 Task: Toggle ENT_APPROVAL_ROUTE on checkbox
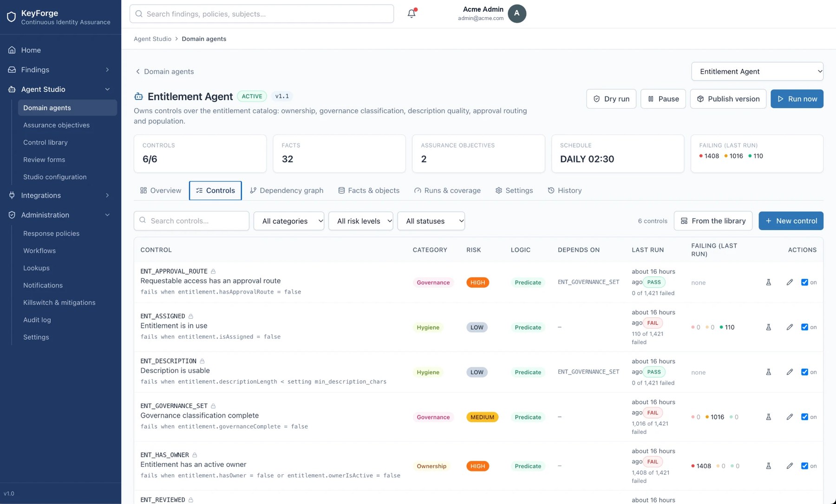[x=804, y=282]
